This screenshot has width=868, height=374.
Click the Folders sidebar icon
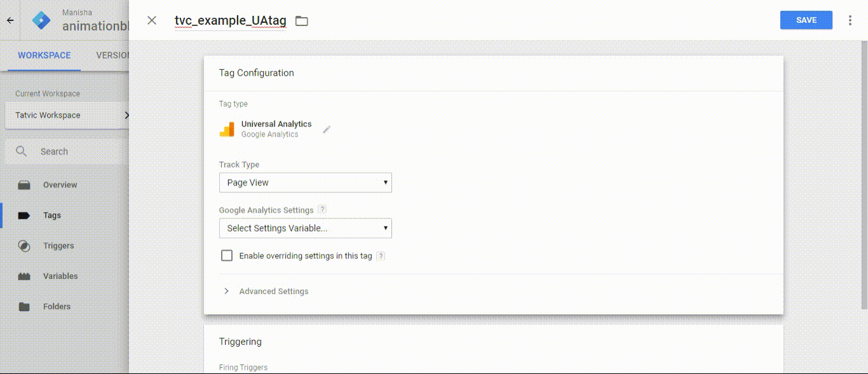point(24,307)
